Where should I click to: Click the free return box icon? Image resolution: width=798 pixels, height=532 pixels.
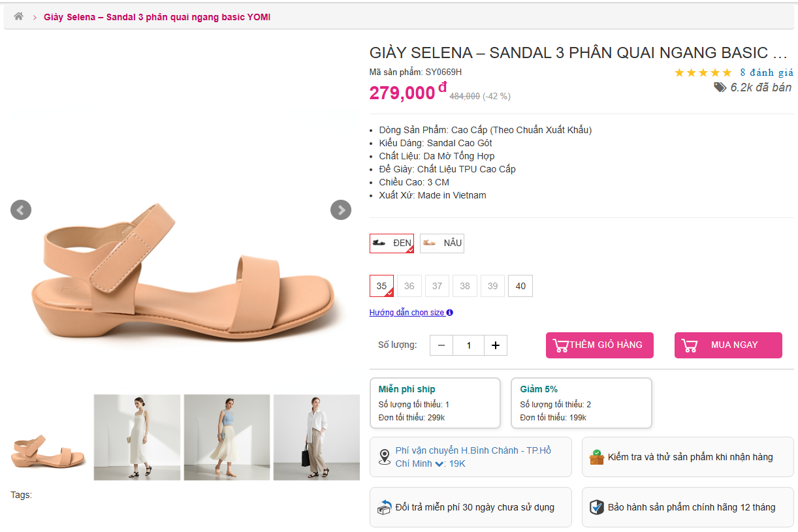click(384, 507)
